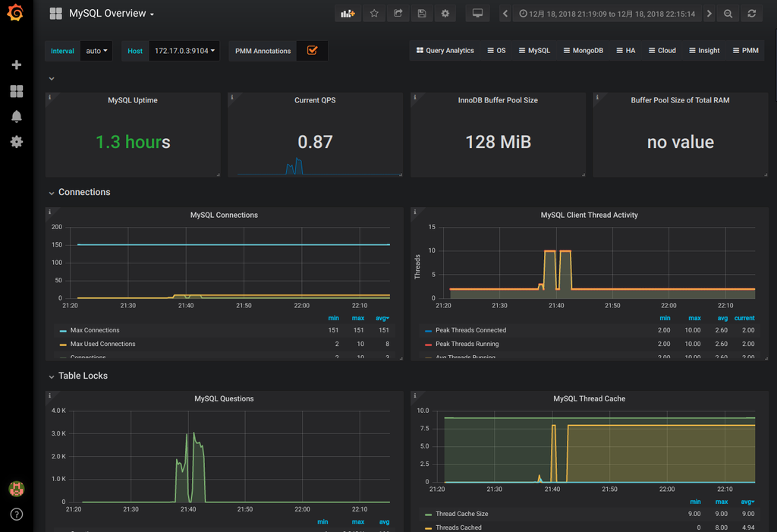The width and height of the screenshot is (777, 532).
Task: Open MySQL Connections panel title menu
Action: click(224, 216)
